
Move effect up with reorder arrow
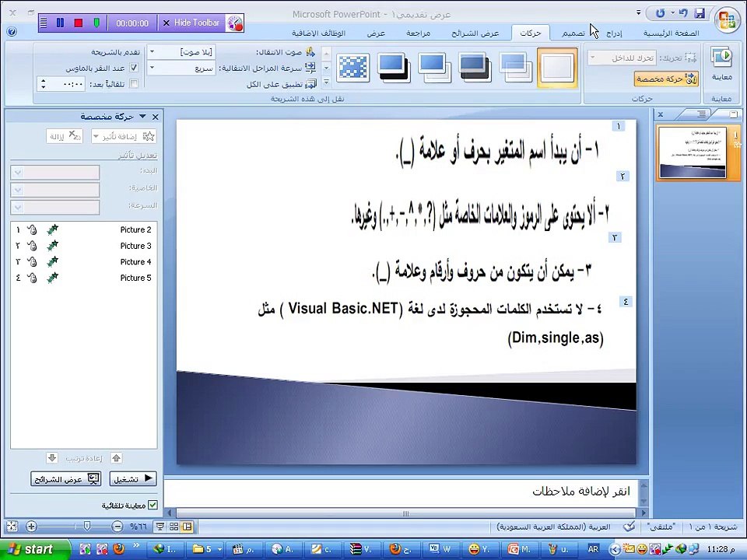[116, 458]
